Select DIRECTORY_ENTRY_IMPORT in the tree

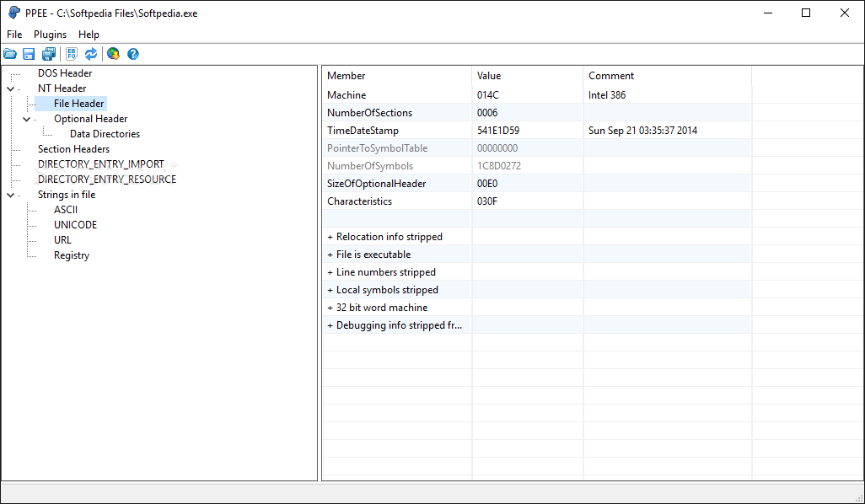coord(101,164)
